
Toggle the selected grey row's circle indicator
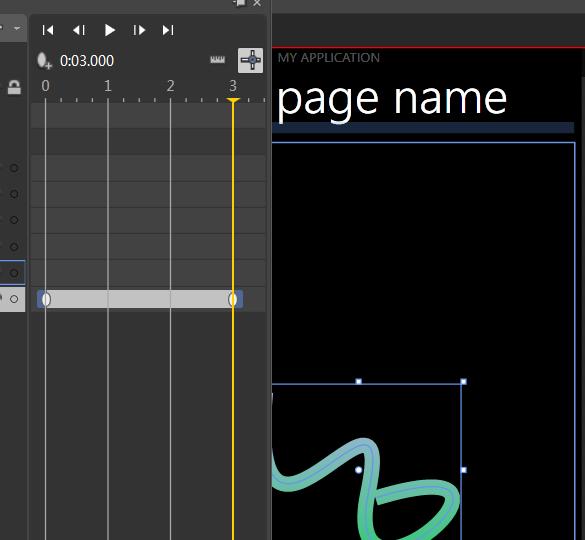(x=14, y=299)
